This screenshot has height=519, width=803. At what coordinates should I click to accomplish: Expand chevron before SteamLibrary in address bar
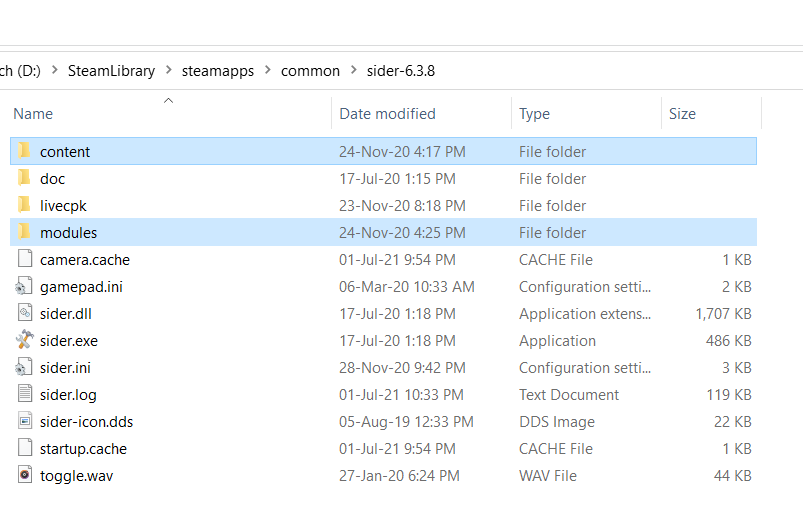tap(55, 70)
